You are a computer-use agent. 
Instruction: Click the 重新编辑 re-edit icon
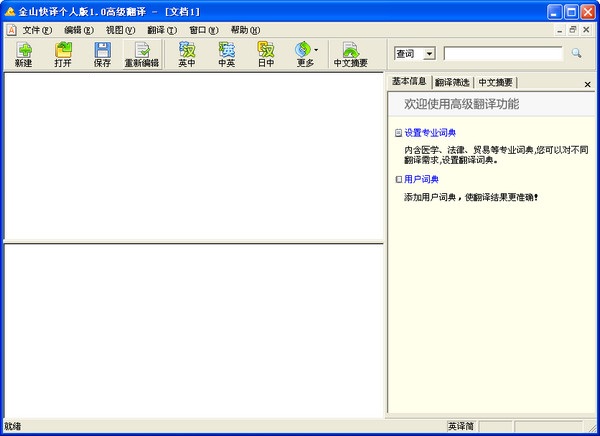pyautogui.click(x=142, y=55)
